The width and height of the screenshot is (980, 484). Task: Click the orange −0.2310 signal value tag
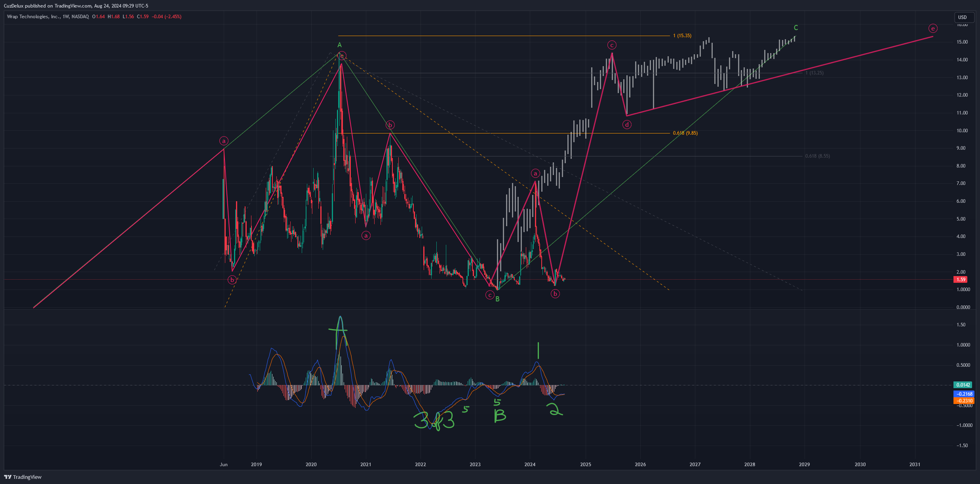[x=965, y=401]
